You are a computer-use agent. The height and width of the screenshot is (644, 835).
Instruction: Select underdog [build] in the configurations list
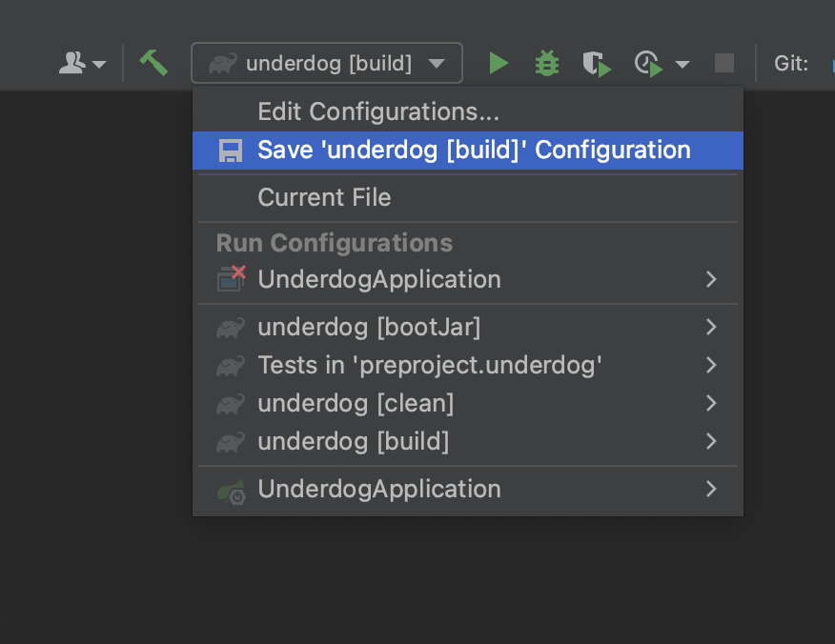click(468, 441)
